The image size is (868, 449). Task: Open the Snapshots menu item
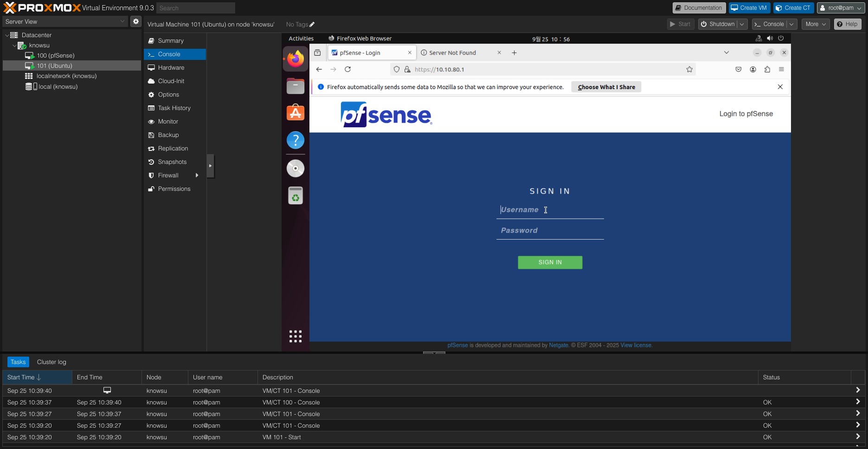pyautogui.click(x=175, y=162)
